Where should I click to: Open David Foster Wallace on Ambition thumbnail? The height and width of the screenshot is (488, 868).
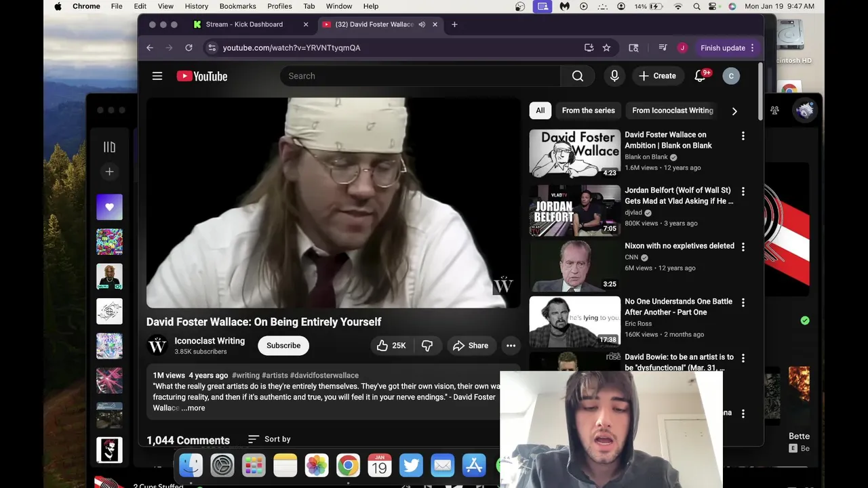(x=575, y=154)
